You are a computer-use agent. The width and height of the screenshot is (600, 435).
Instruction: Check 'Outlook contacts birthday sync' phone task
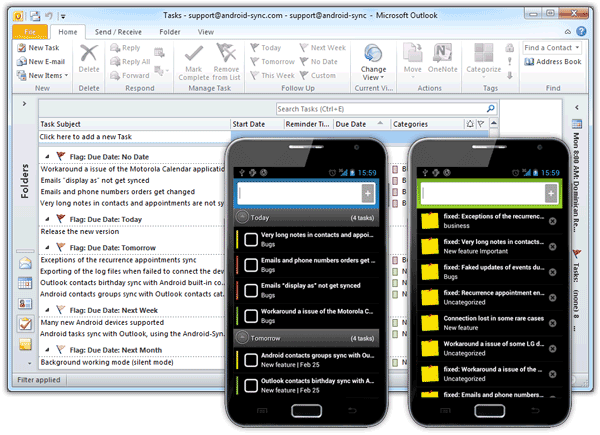pyautogui.click(x=251, y=385)
